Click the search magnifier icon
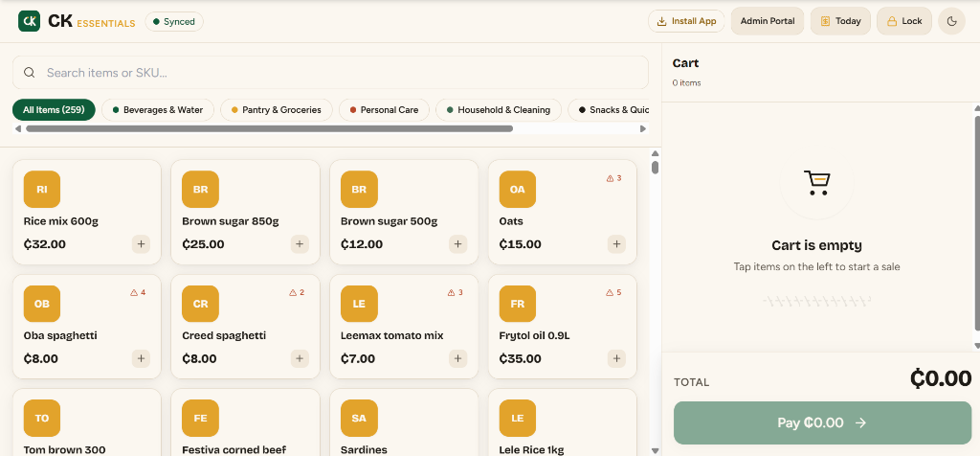 point(29,73)
